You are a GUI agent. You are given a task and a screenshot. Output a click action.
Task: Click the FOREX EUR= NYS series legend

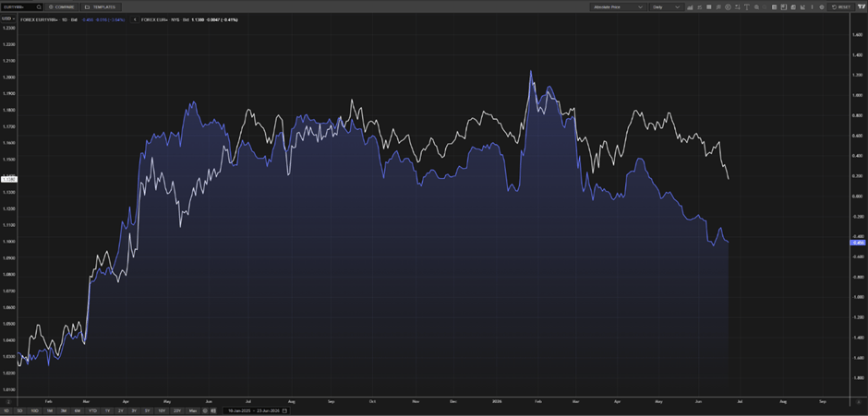point(189,19)
